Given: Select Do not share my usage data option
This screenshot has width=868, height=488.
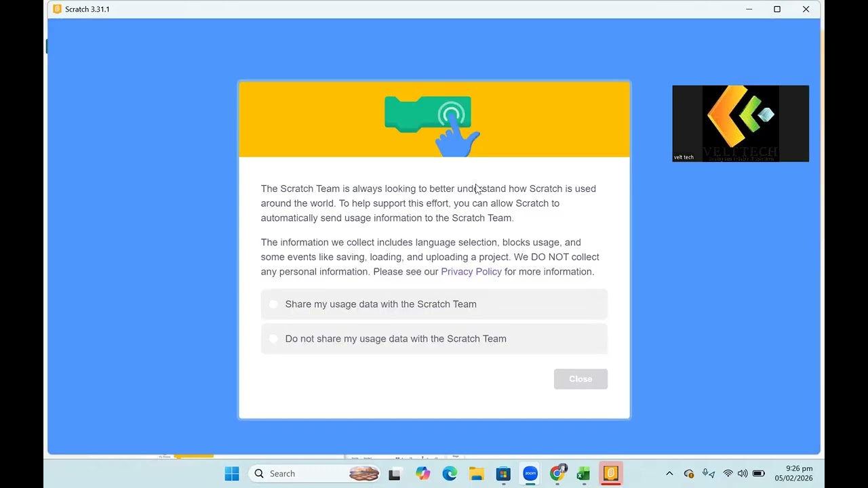Looking at the screenshot, I should click(434, 339).
